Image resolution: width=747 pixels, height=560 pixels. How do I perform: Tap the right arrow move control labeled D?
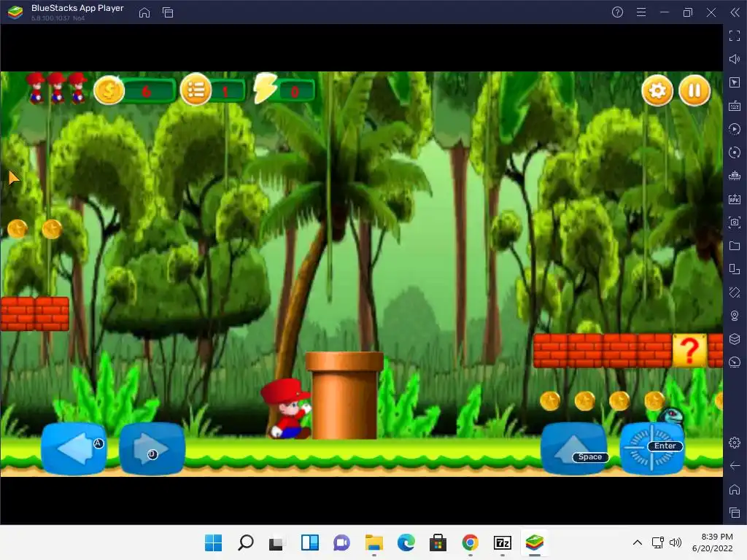pos(152,448)
